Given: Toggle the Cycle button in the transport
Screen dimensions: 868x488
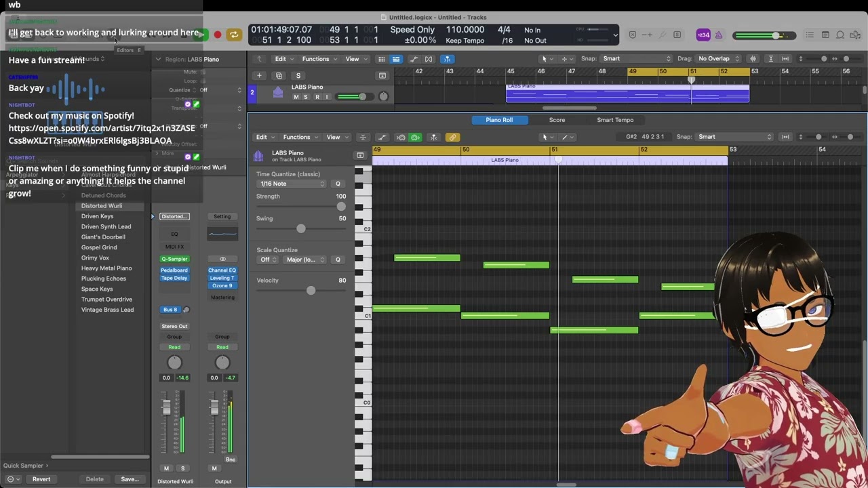Looking at the screenshot, I should (x=234, y=35).
